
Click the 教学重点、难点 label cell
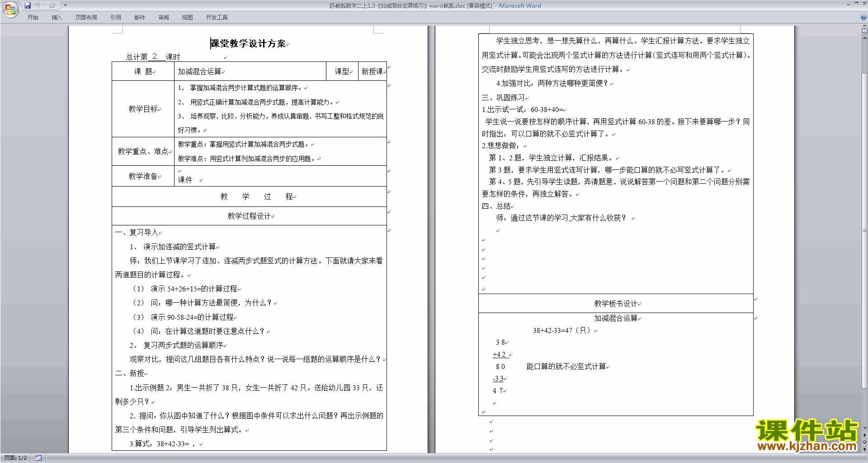(143, 151)
